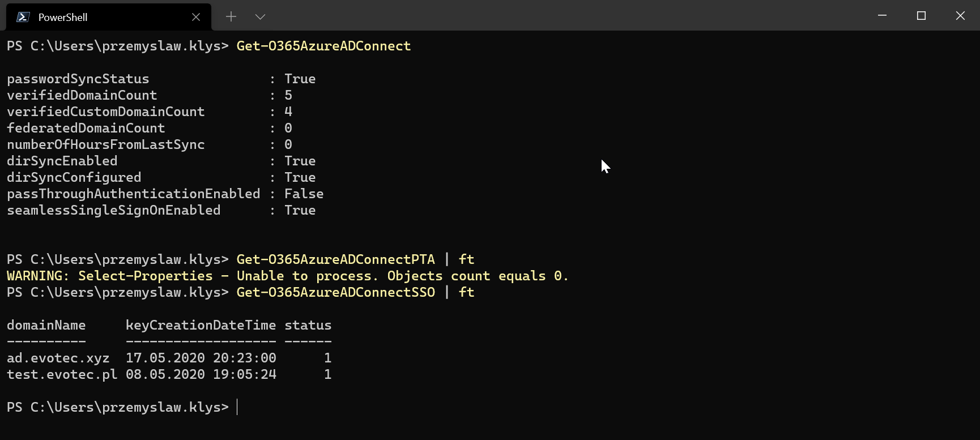Click the passThroughAuthenticationEnabled False value
The image size is (980, 440).
[x=304, y=194]
